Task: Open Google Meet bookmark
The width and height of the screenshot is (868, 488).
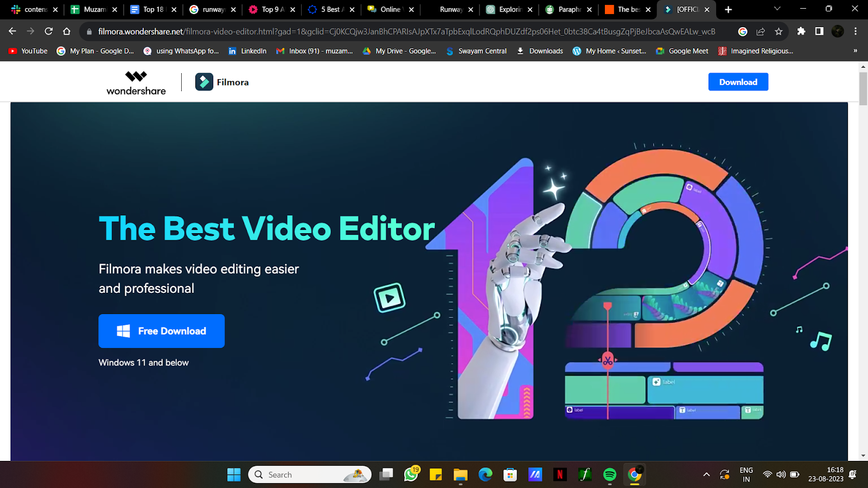Action: click(x=682, y=51)
